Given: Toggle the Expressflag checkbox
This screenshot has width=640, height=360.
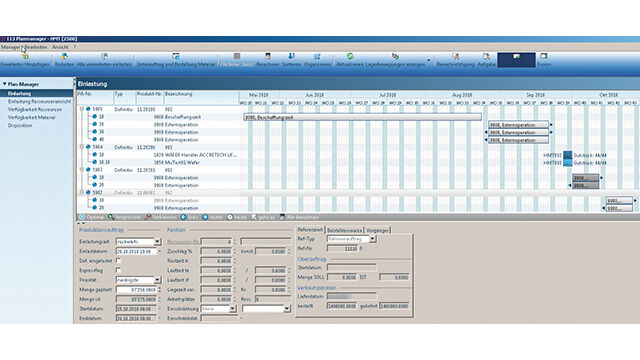Looking at the screenshot, I should 118,270.
